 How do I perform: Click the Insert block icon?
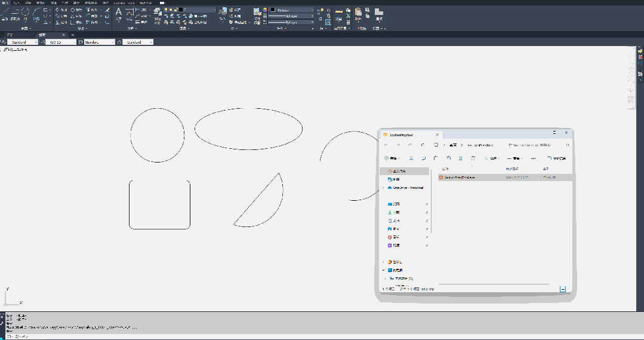[223, 13]
